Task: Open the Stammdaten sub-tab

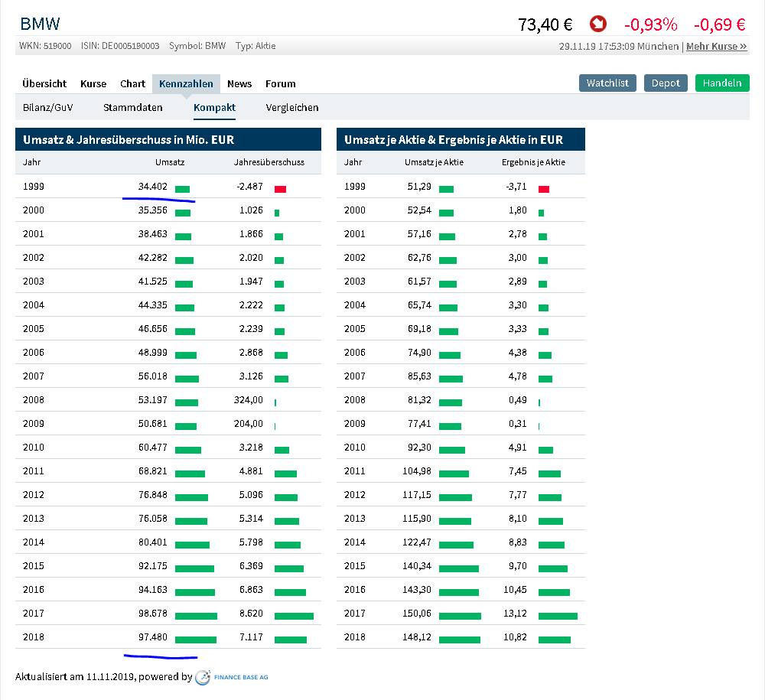Action: (133, 107)
